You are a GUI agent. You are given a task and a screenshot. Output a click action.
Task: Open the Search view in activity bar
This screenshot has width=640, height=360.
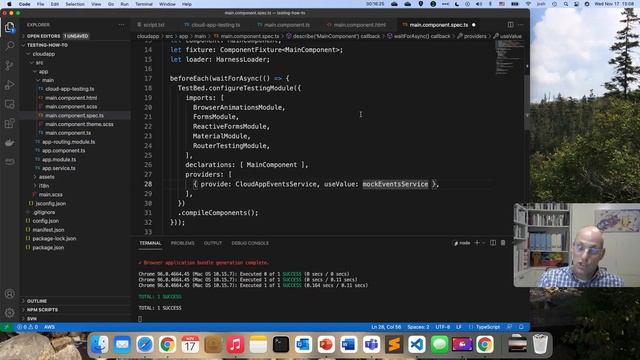(9, 46)
